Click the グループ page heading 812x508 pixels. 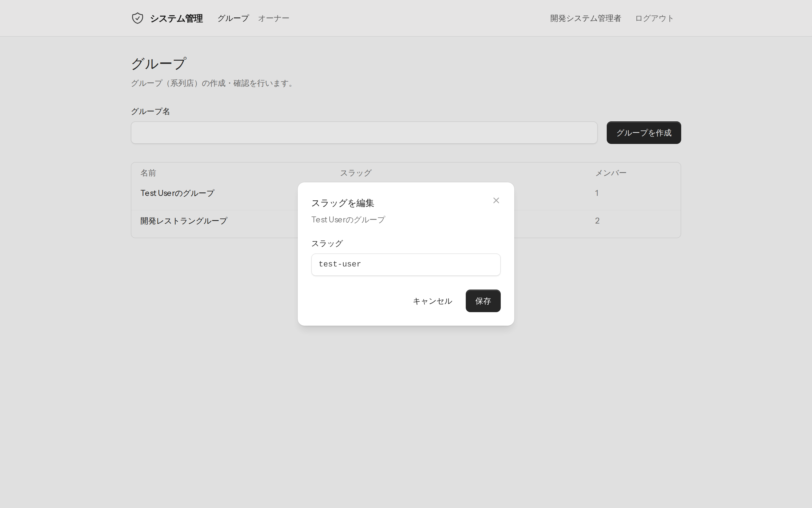point(158,64)
